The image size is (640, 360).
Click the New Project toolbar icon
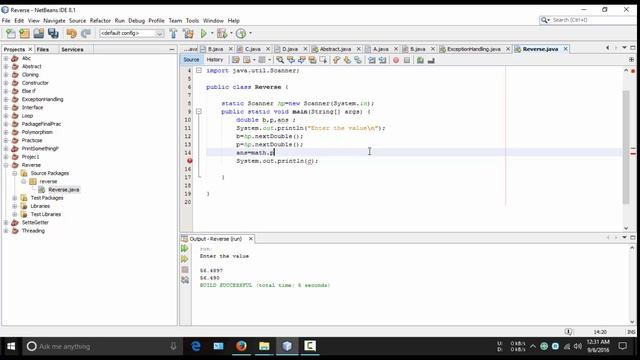pos(24,33)
